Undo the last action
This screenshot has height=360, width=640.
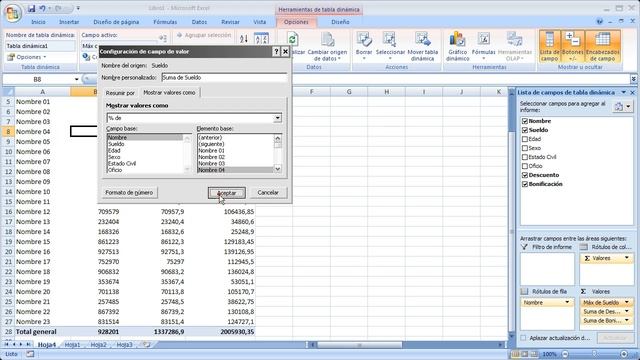(x=42, y=8)
